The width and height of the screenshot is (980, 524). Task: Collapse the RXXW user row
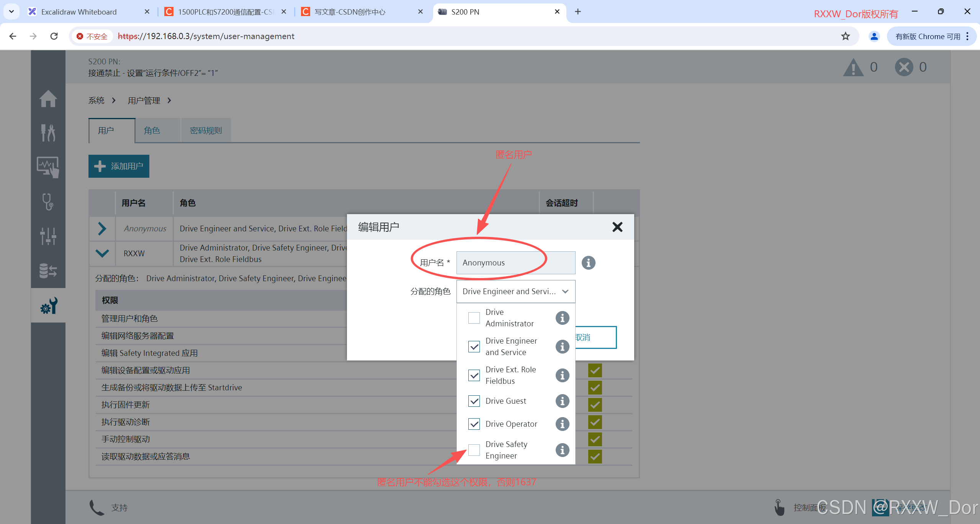tap(102, 253)
